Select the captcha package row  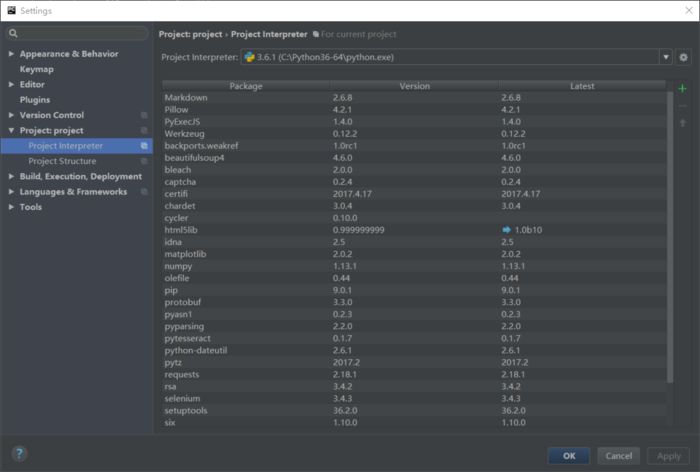(414, 182)
